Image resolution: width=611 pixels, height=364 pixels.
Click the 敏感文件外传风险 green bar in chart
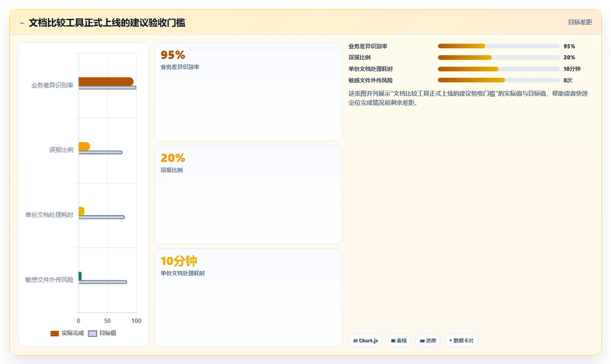(80, 276)
